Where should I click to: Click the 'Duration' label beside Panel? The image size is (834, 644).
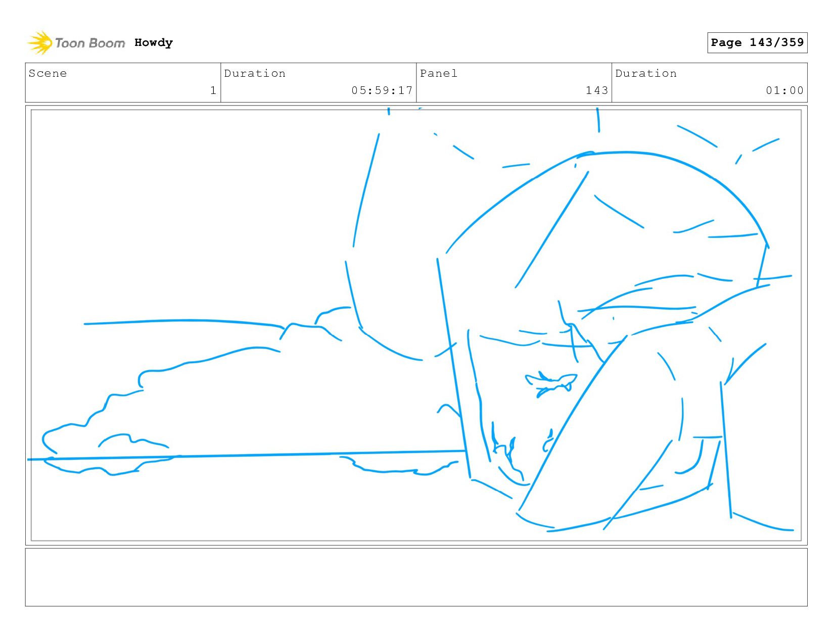coord(646,73)
